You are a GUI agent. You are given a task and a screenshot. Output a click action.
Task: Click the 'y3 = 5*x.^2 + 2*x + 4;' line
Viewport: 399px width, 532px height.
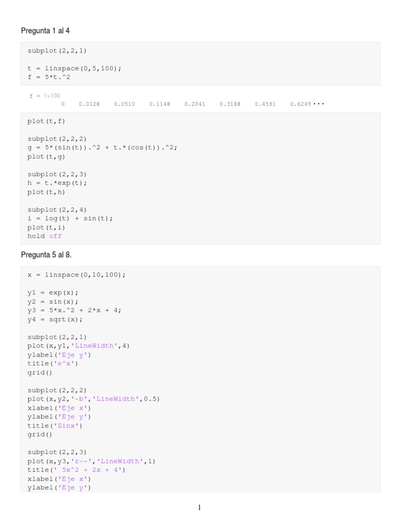click(74, 311)
